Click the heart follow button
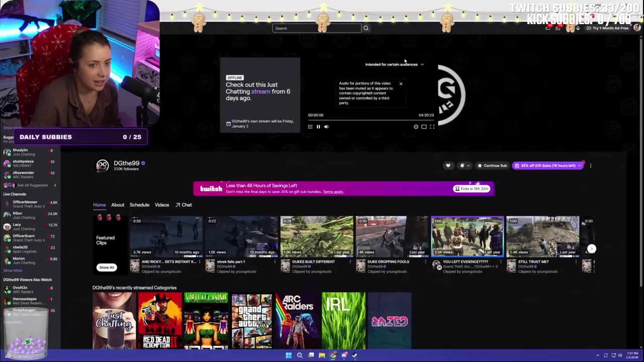The image size is (644, 362). [x=448, y=165]
